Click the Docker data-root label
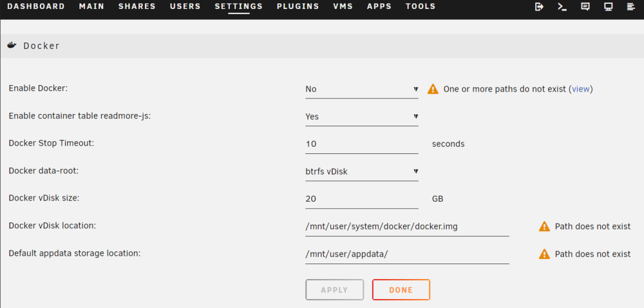 [x=44, y=171]
